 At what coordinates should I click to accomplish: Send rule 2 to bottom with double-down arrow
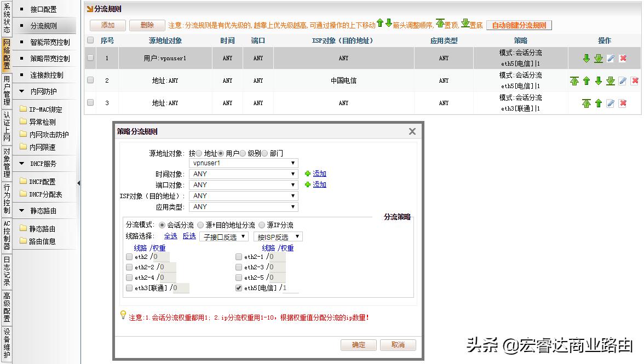pyautogui.click(x=611, y=80)
